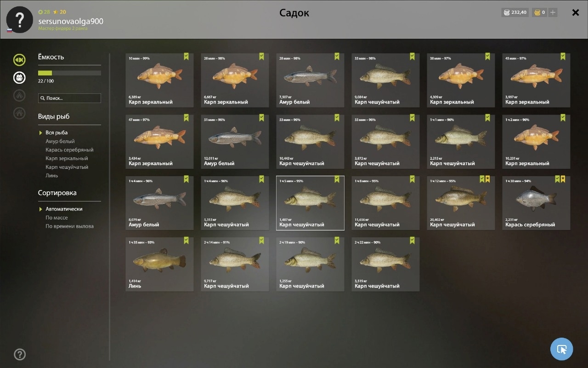Add coins with the plus icon
588x368 pixels.
[553, 12]
